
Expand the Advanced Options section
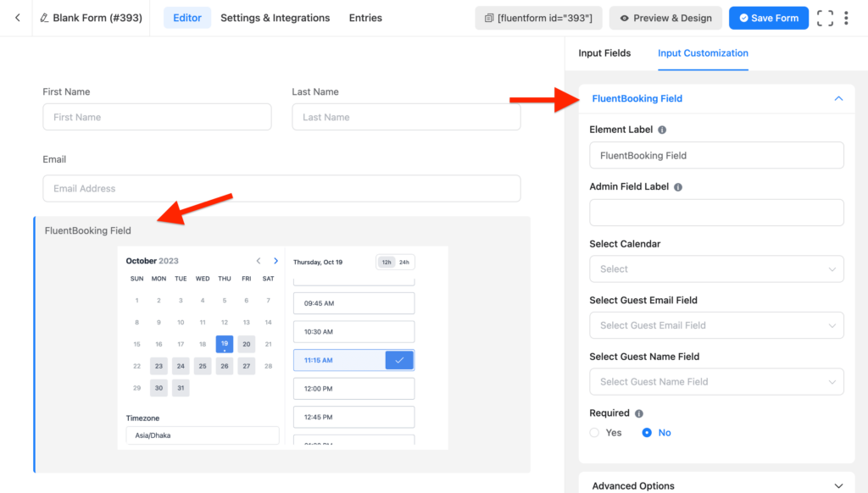coord(838,486)
